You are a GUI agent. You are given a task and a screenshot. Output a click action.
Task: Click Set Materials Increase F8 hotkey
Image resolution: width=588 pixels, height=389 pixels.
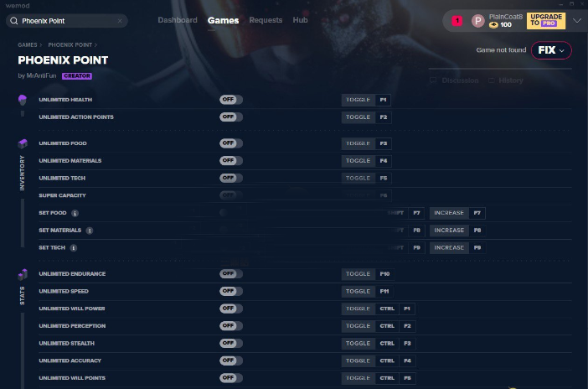click(457, 231)
